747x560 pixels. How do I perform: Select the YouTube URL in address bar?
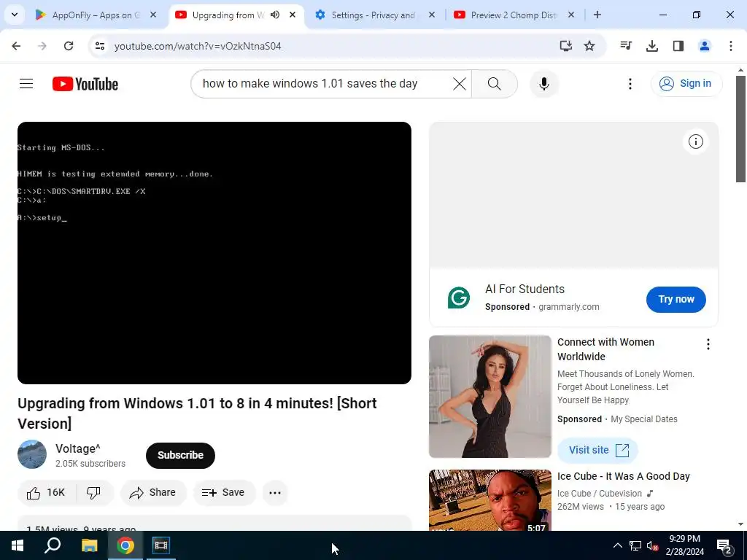pyautogui.click(x=198, y=46)
